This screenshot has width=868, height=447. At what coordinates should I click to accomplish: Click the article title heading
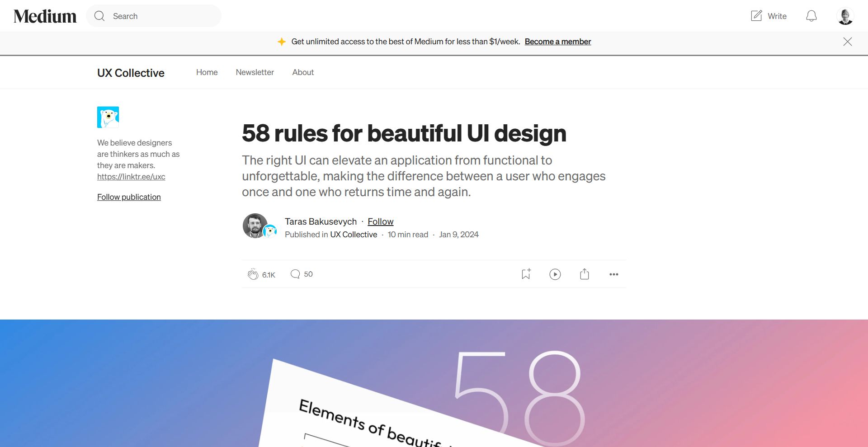coord(404,133)
